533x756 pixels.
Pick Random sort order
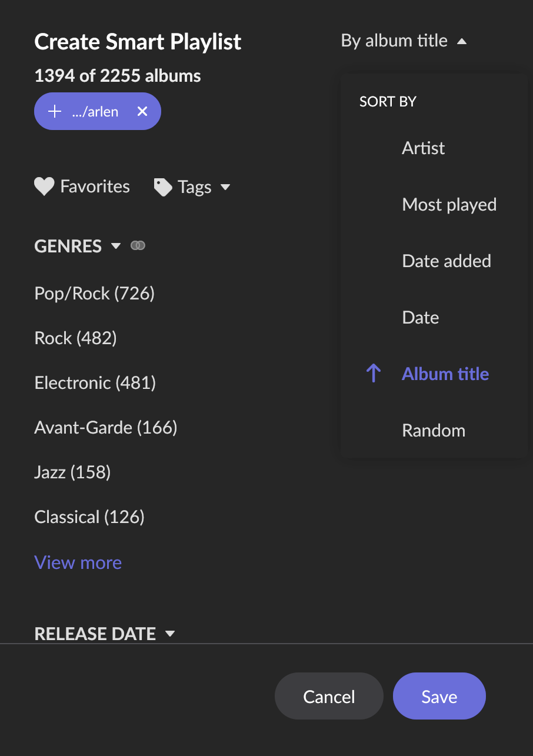434,430
